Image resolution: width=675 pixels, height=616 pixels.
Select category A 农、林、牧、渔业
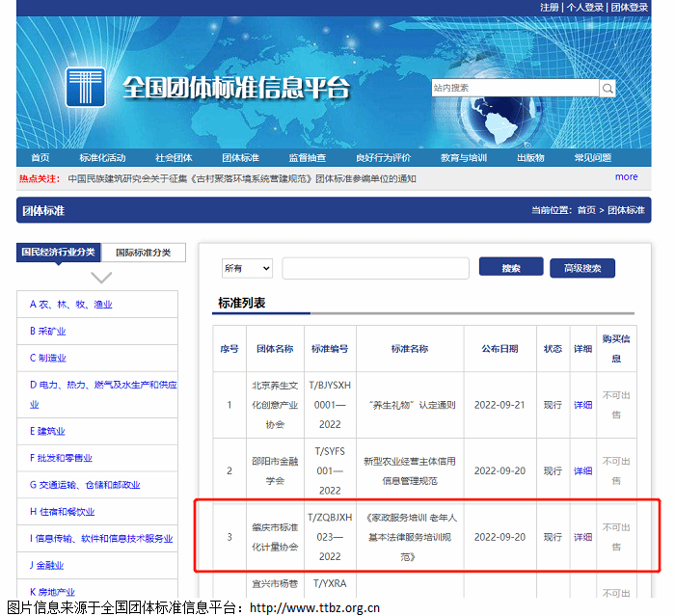(x=71, y=305)
